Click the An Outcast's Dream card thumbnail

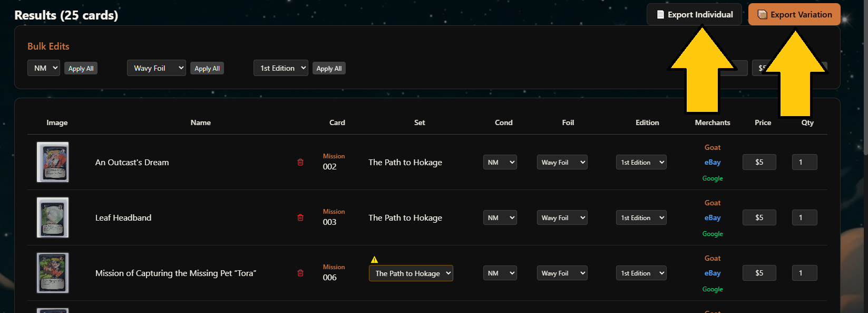53,162
